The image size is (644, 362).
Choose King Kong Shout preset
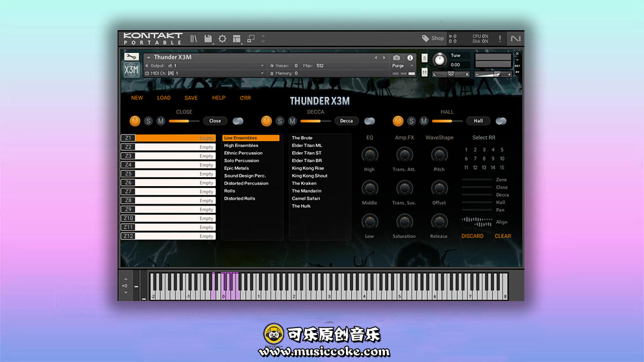click(x=309, y=176)
